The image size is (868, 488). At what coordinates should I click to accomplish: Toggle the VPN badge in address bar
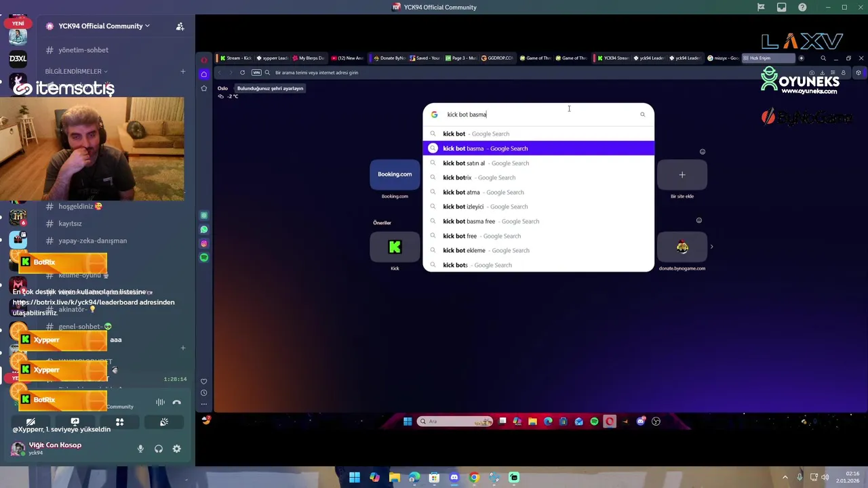(x=256, y=73)
